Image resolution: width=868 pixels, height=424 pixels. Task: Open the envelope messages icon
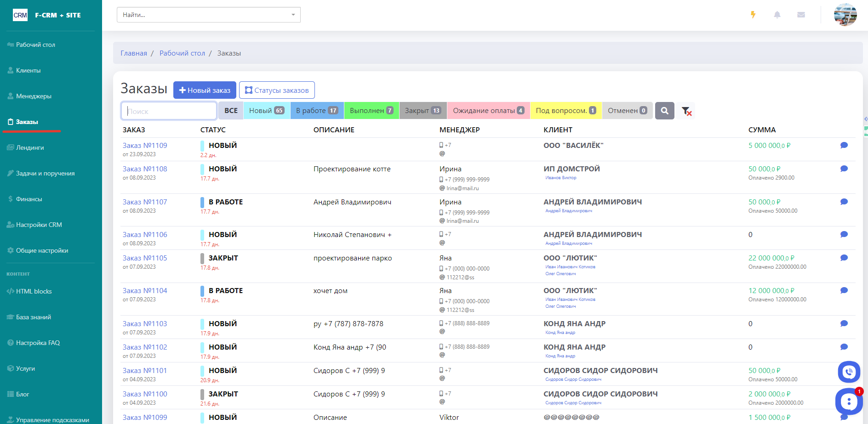(x=801, y=15)
